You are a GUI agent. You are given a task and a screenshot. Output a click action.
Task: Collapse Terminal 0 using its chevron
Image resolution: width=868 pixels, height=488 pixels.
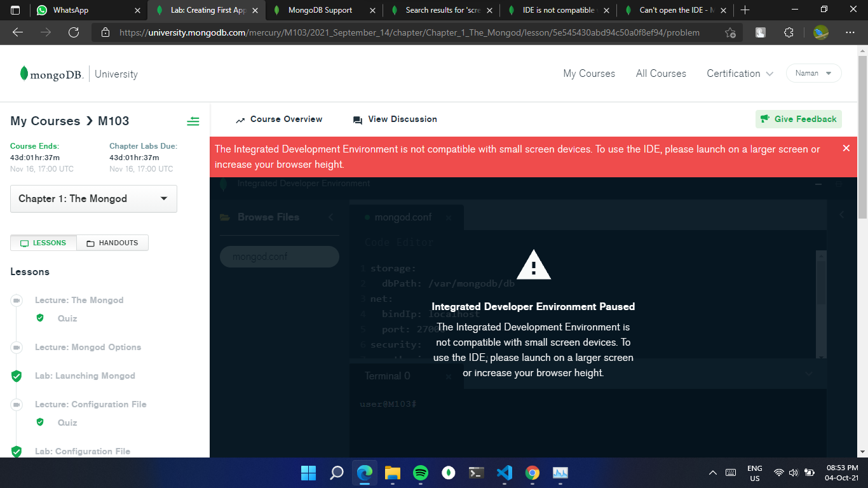tap(809, 375)
